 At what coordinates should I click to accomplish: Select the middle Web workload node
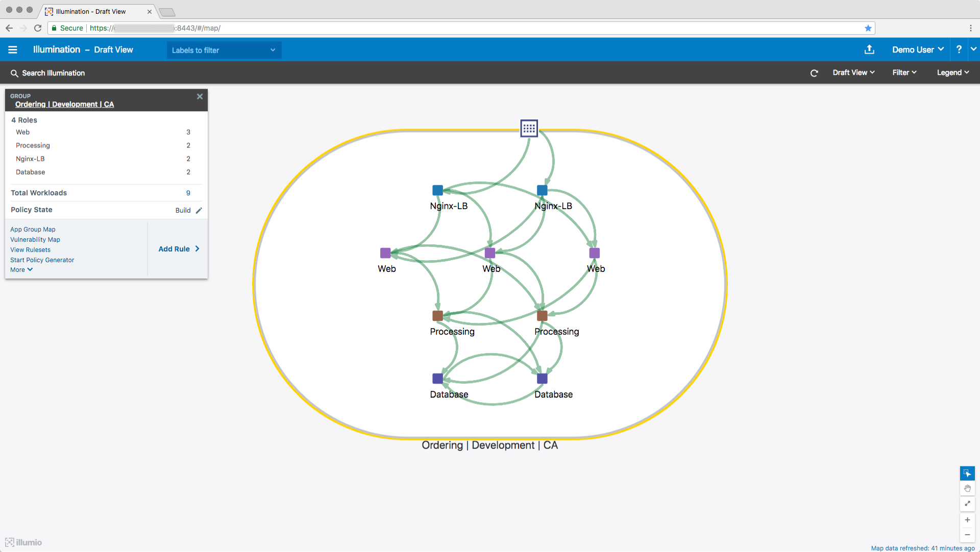pos(490,253)
